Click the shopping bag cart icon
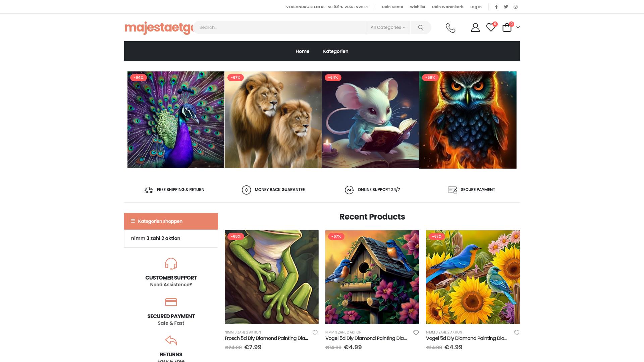 click(x=507, y=27)
